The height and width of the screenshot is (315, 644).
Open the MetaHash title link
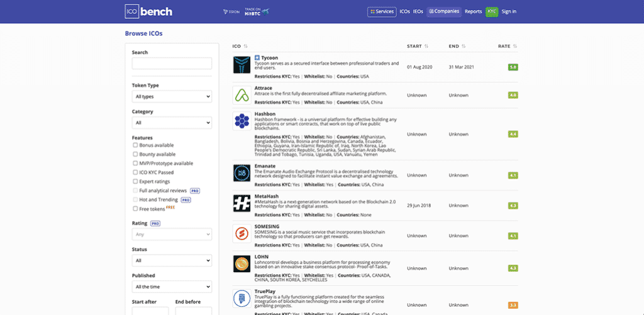coord(267,196)
